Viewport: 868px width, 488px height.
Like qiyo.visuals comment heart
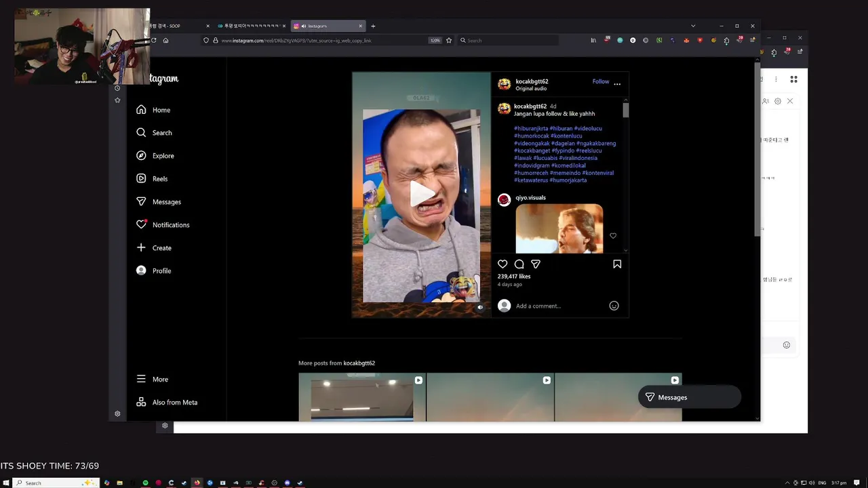[613, 236]
